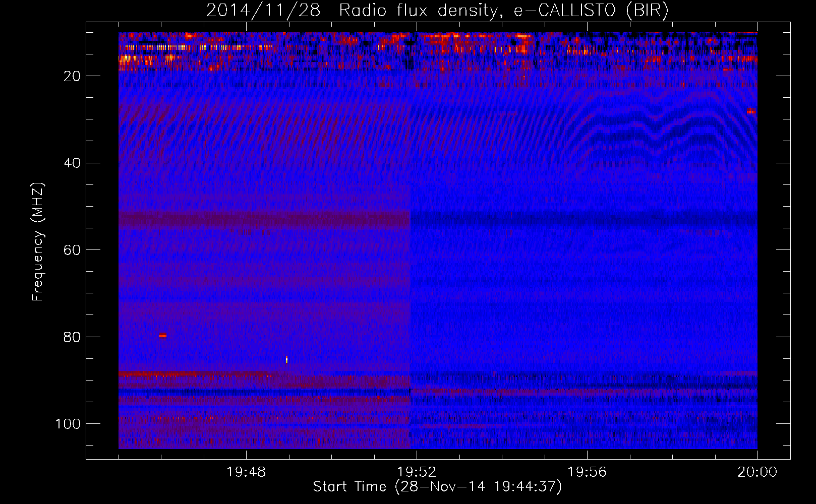Click the 60 MHz frequency tick label
This screenshot has width=816, height=504.
(x=72, y=250)
